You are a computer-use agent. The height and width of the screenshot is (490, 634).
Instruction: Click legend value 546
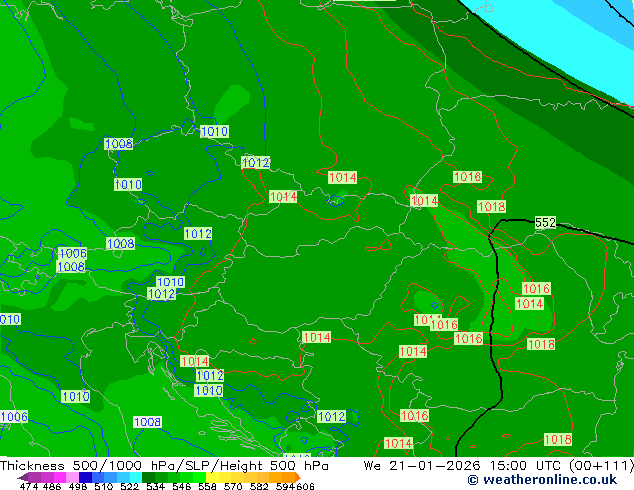tap(182, 486)
